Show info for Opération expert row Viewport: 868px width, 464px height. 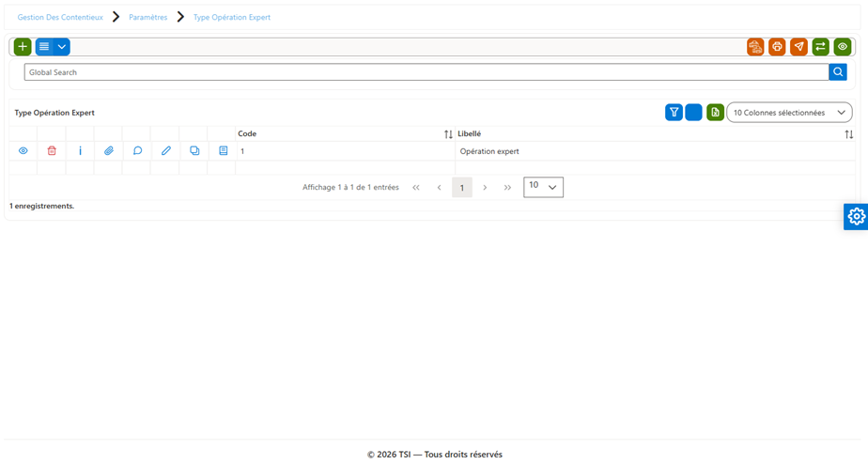tap(80, 150)
